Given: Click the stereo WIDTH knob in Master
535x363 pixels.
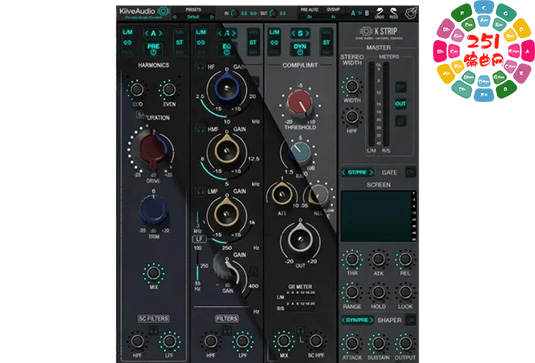Looking at the screenshot, I should point(352,86).
